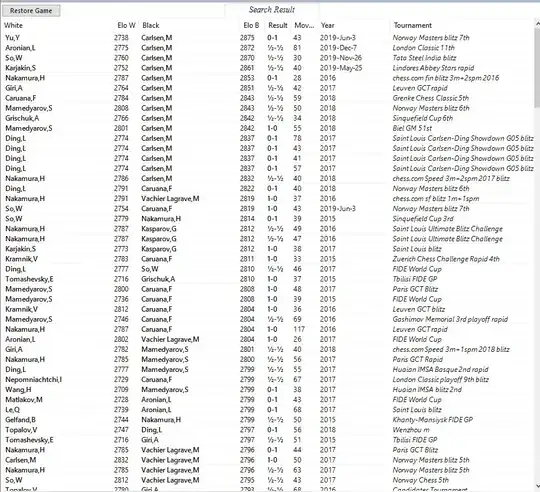This screenshot has height=492, width=540.
Task: Select the Biel GM 51st game
Action: coord(267,128)
